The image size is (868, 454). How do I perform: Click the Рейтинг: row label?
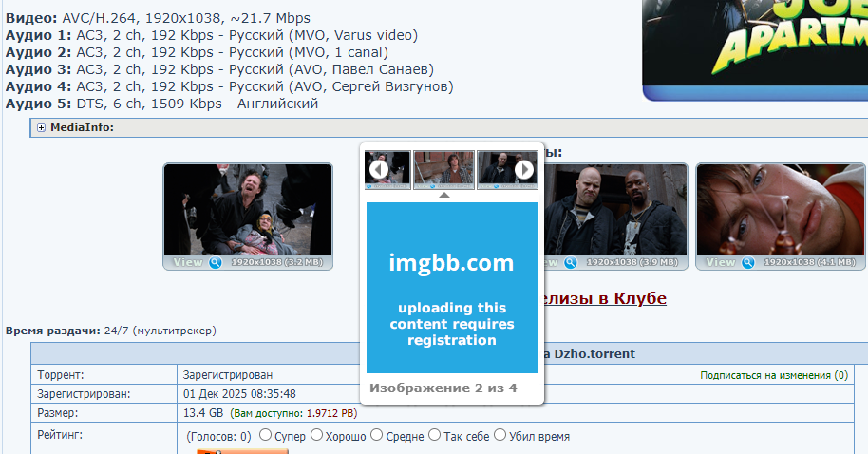point(60,435)
